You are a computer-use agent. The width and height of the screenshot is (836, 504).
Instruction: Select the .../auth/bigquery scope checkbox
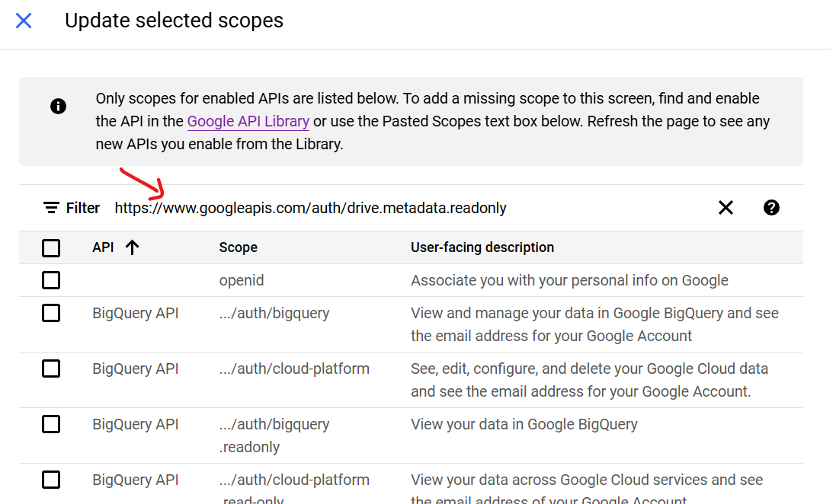tap(51, 313)
